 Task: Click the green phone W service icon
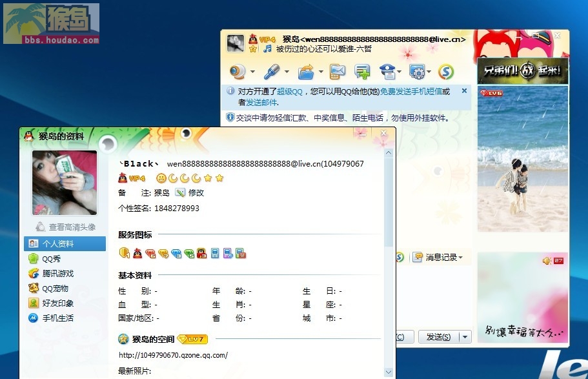241,254
